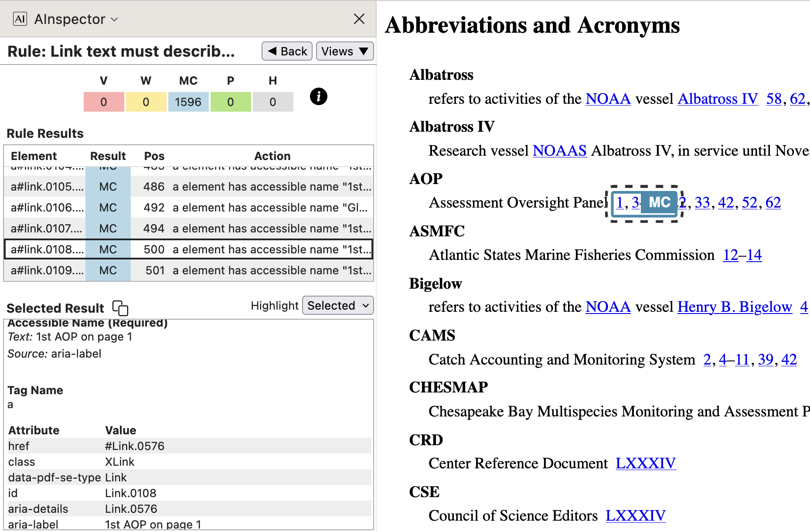The height and width of the screenshot is (532, 810).
Task: Expand the Highlight Selected combo box
Action: point(338,306)
